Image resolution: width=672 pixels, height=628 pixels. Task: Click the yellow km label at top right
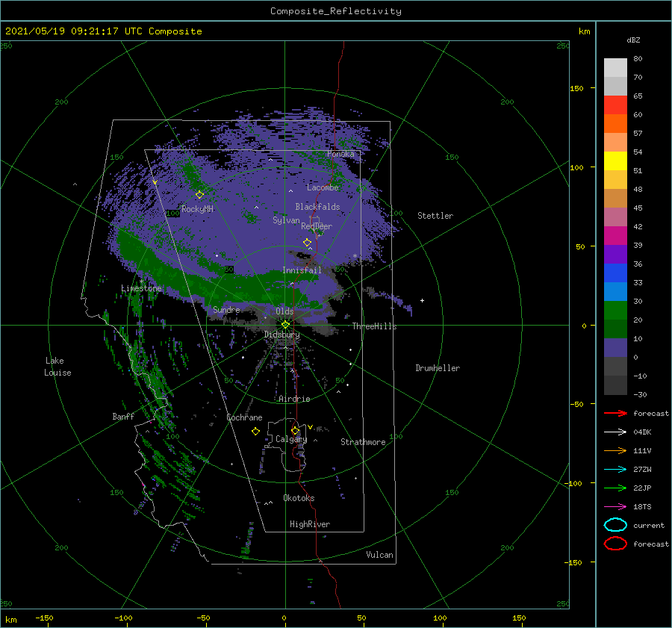click(x=584, y=31)
